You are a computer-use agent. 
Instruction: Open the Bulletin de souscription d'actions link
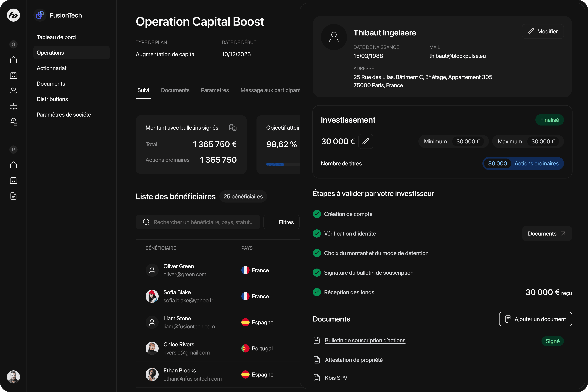[x=365, y=341]
